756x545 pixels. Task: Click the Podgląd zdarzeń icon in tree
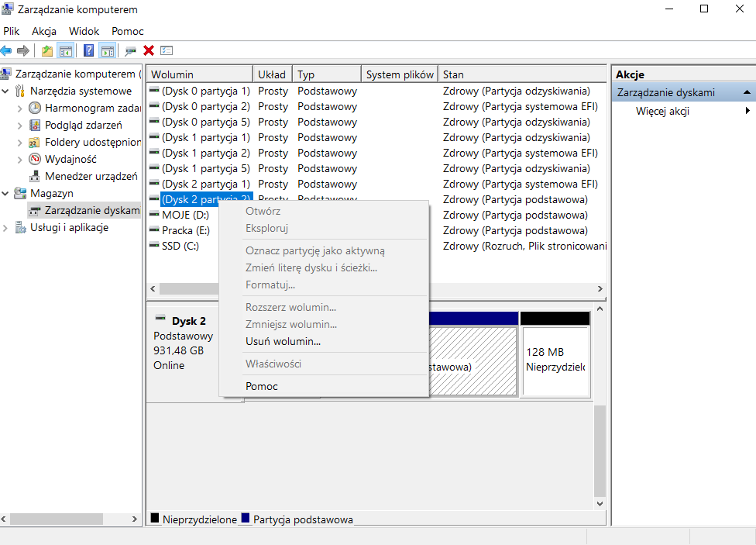point(35,125)
